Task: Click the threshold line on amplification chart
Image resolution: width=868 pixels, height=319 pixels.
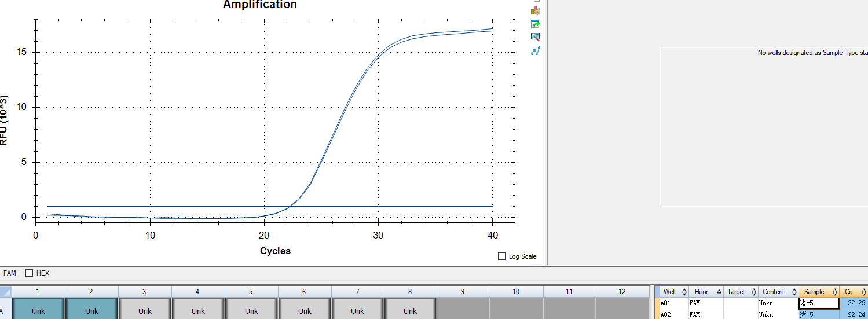Action: (x=270, y=206)
